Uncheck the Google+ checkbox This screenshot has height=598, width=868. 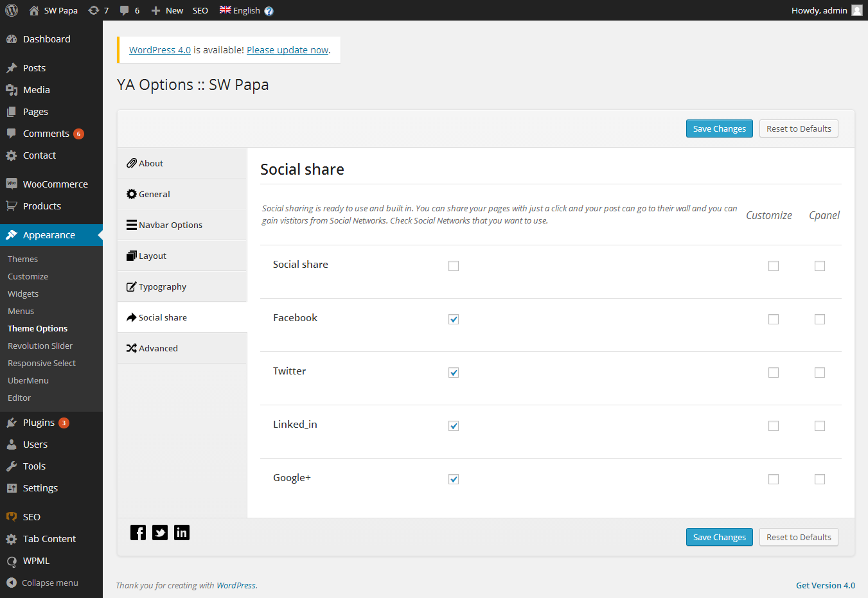[454, 479]
